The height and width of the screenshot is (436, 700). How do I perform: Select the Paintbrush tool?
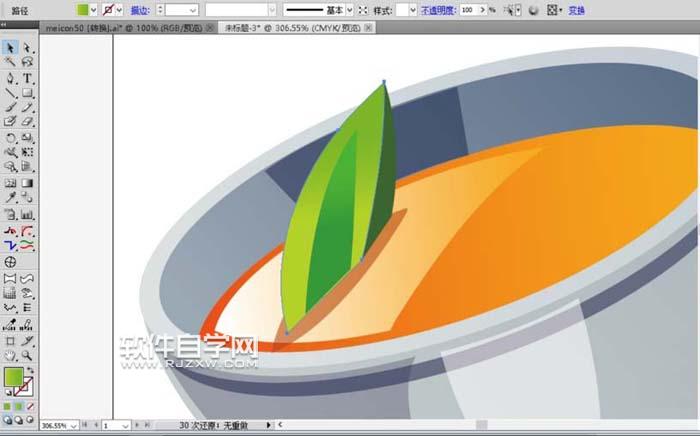coord(10,107)
